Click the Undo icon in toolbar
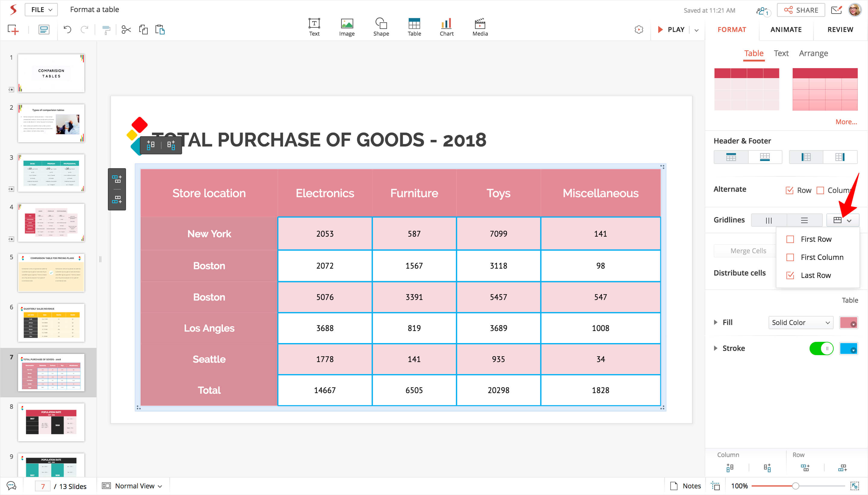The width and height of the screenshot is (868, 495). tap(67, 30)
